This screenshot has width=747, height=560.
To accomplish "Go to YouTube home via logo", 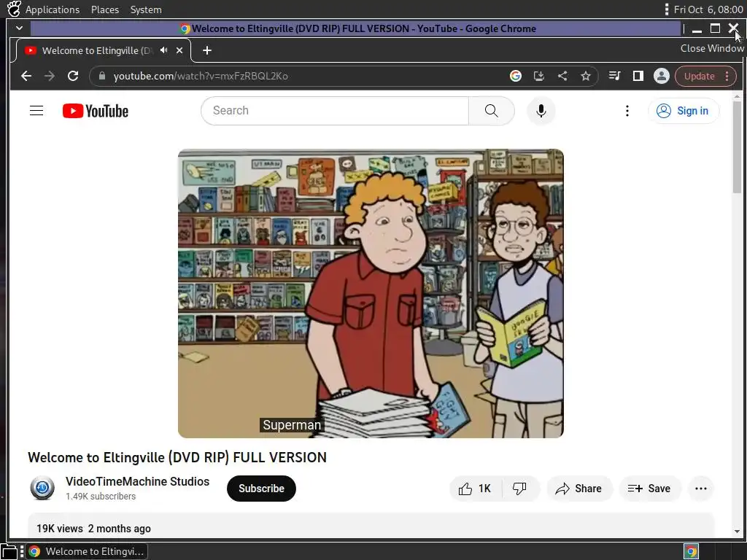I will click(96, 111).
